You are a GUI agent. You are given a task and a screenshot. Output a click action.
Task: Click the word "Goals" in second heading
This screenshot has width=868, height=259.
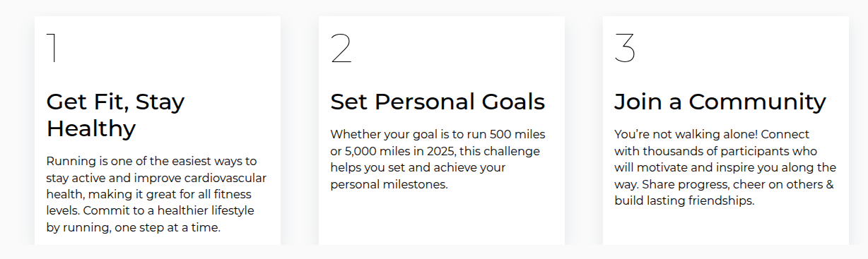508,102
